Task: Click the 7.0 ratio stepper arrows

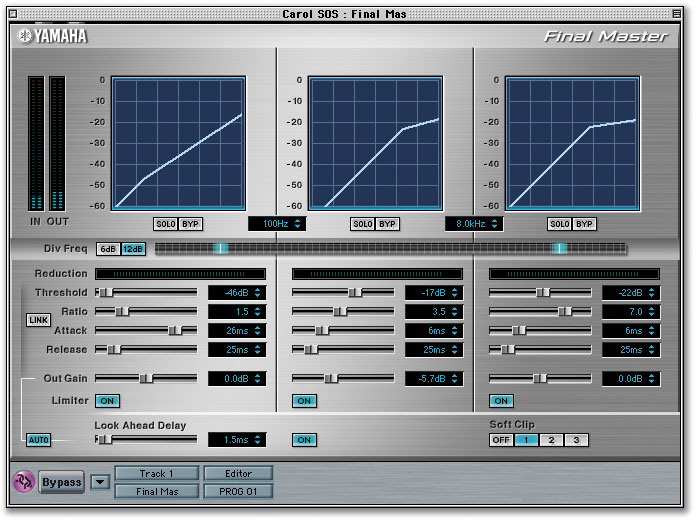Action: point(651,311)
